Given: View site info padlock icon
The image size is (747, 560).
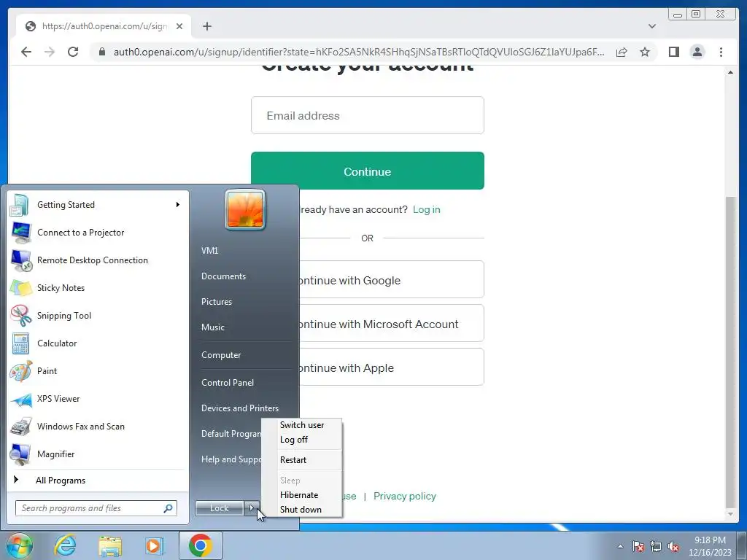Looking at the screenshot, I should pyautogui.click(x=101, y=52).
